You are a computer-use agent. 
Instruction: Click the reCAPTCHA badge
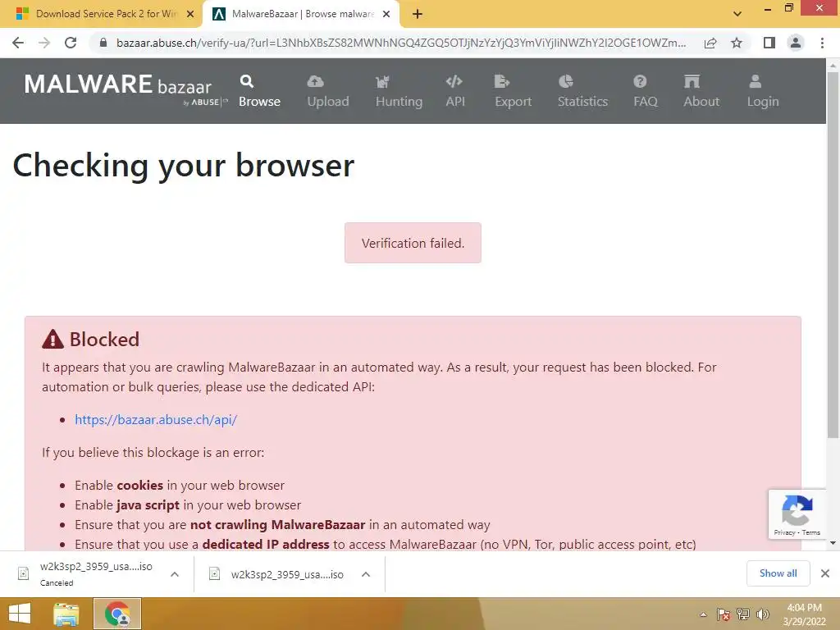click(x=797, y=514)
